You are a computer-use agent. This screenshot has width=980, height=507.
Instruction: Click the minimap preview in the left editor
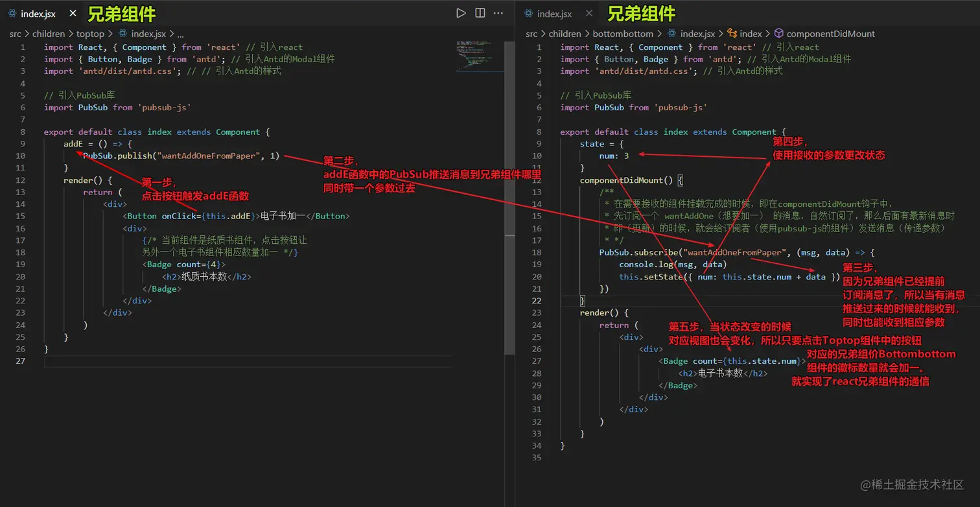point(479,56)
